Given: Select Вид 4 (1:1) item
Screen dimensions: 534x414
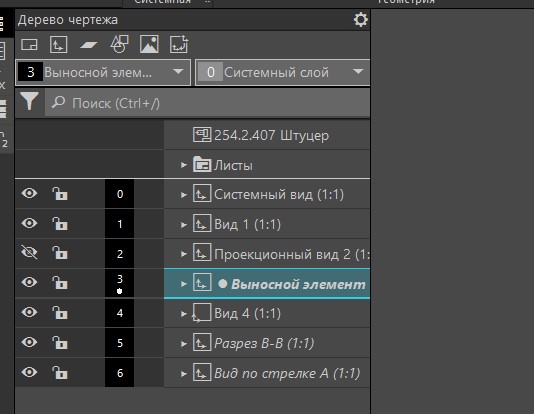Looking at the screenshot, I should point(248,313).
